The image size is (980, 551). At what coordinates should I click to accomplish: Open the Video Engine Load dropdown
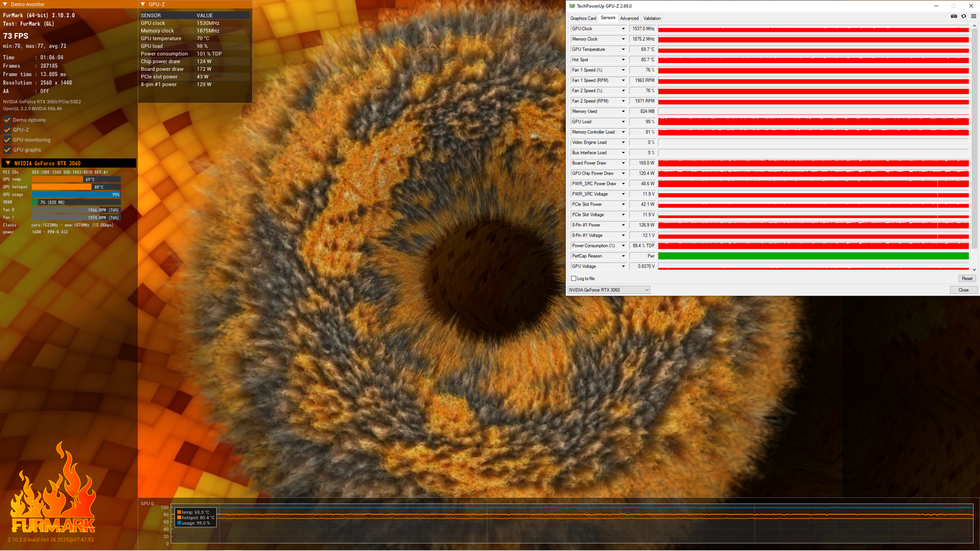(x=623, y=142)
